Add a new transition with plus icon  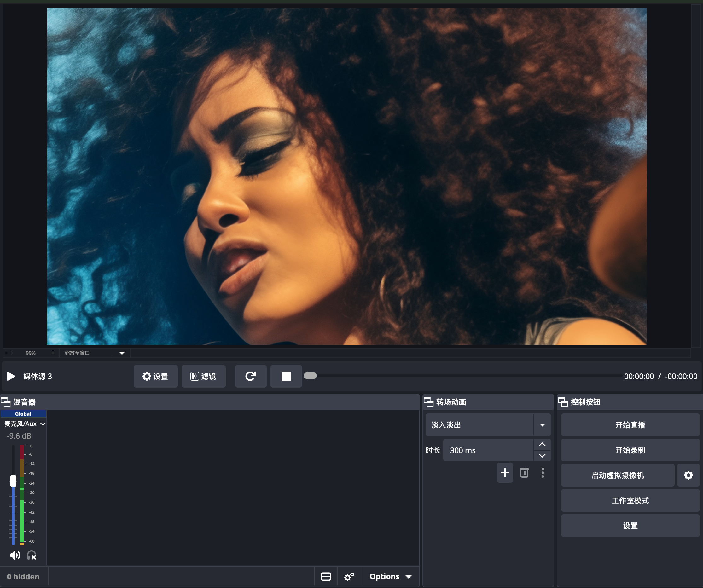tap(504, 473)
